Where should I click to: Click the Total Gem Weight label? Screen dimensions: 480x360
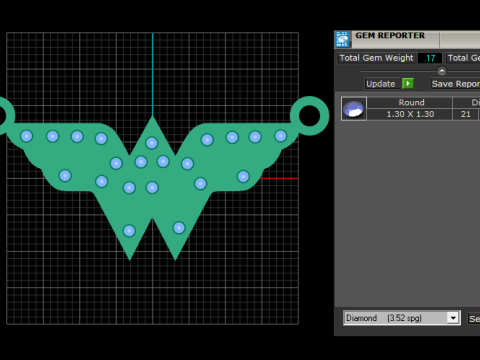376,58
